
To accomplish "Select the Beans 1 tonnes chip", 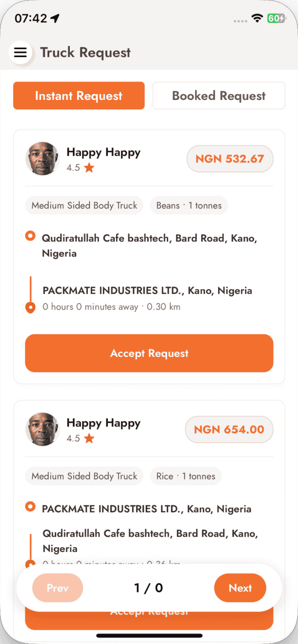I will coord(189,205).
